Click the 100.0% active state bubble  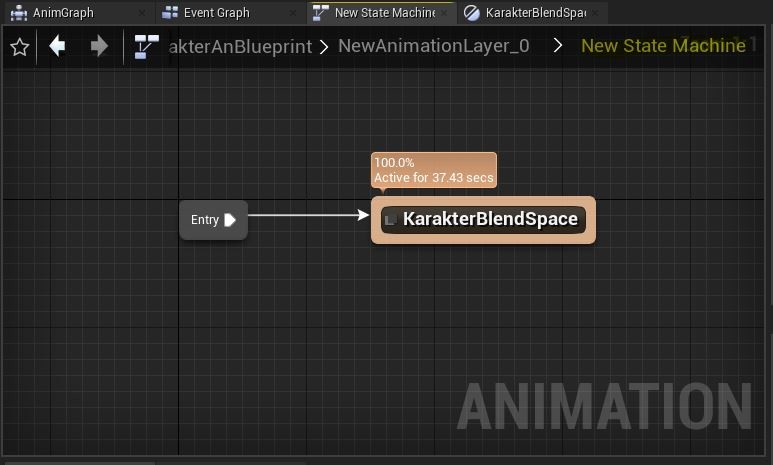tap(434, 170)
